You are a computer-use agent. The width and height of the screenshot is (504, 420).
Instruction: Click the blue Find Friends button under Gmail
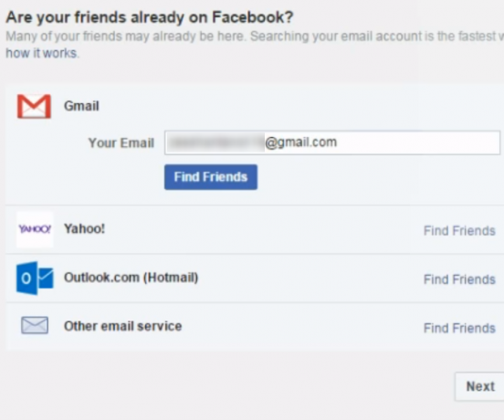(211, 177)
